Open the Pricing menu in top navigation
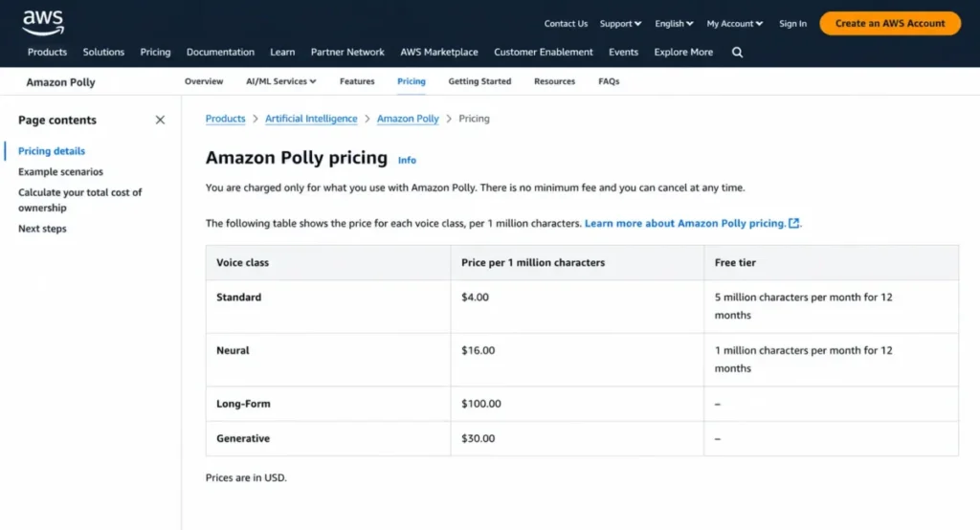The width and height of the screenshot is (980, 530). 155,52
